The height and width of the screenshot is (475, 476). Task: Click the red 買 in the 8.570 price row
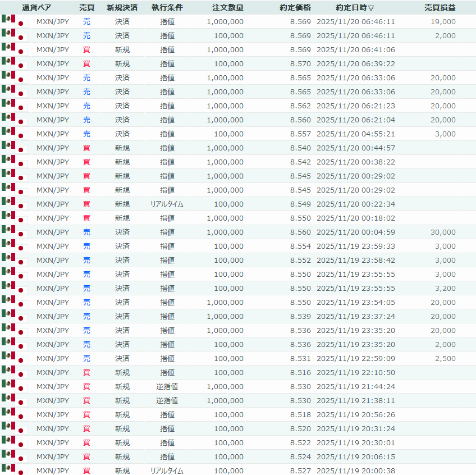86,64
